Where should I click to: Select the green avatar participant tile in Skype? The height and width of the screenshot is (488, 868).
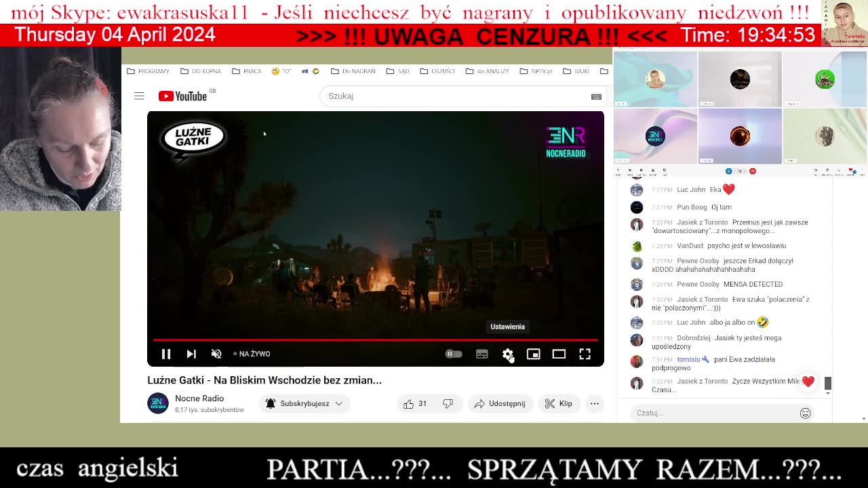(x=825, y=79)
